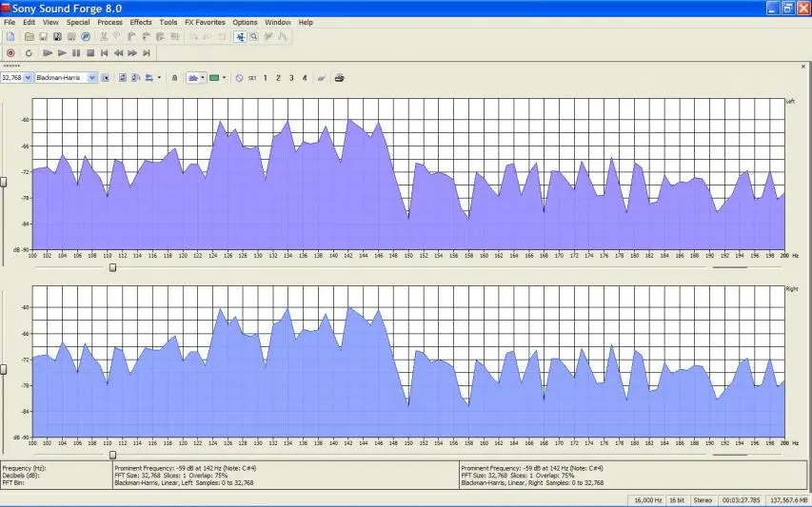The height and width of the screenshot is (507, 812).
Task: Open the Window menu
Action: click(278, 22)
